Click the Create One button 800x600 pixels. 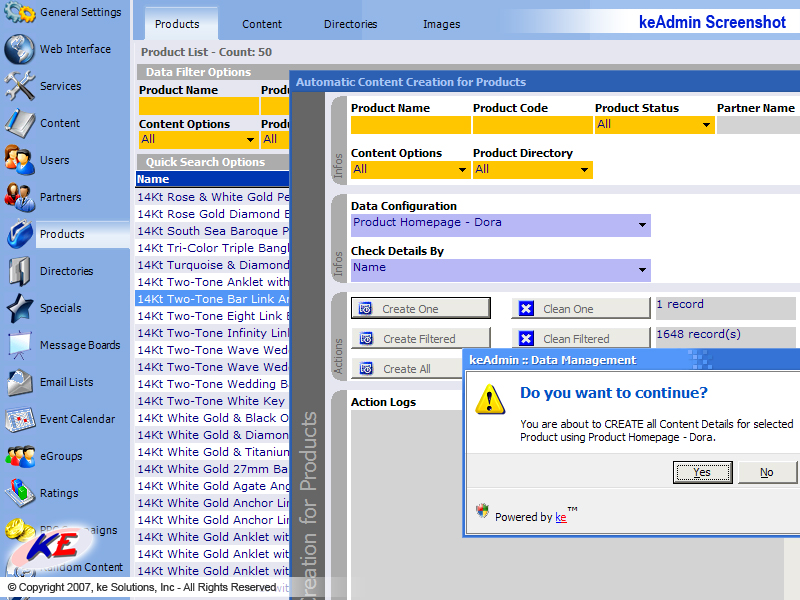(420, 309)
